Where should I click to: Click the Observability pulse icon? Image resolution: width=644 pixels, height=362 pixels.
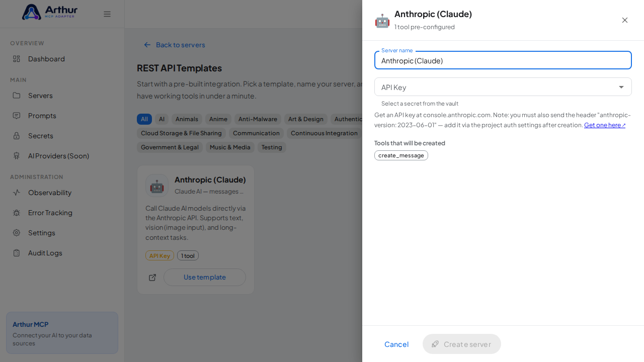(17, 193)
